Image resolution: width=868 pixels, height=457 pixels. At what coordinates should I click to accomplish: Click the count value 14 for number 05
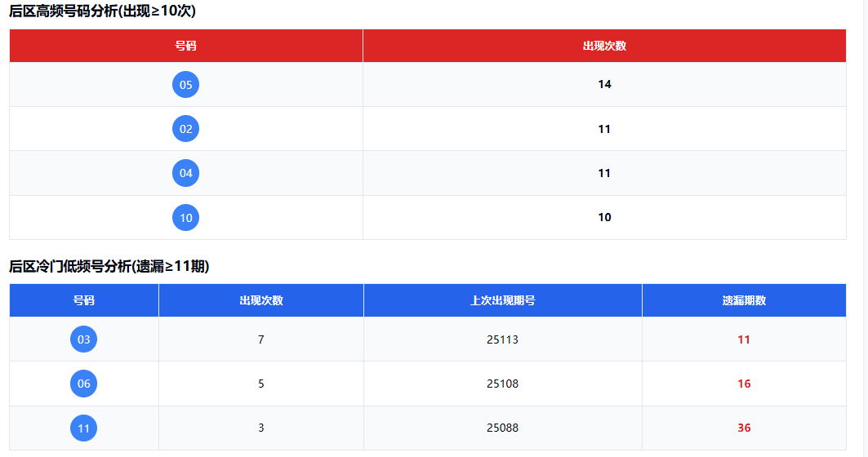click(x=604, y=85)
